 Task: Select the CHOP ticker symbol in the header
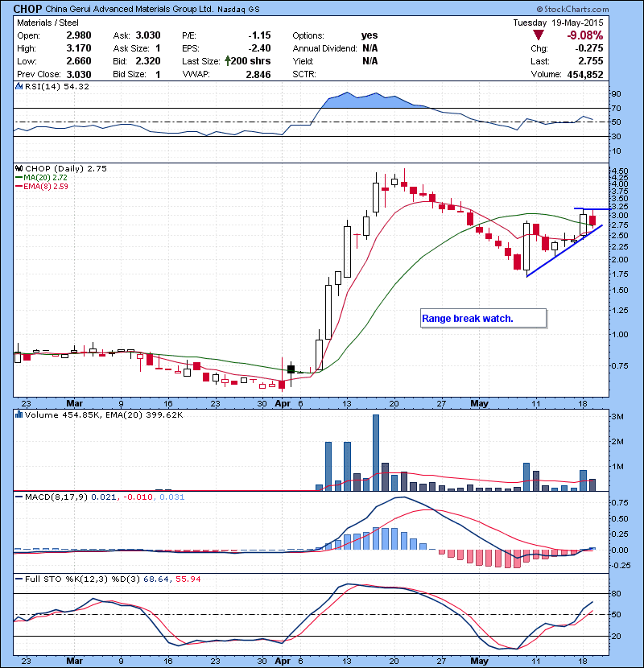[27, 9]
